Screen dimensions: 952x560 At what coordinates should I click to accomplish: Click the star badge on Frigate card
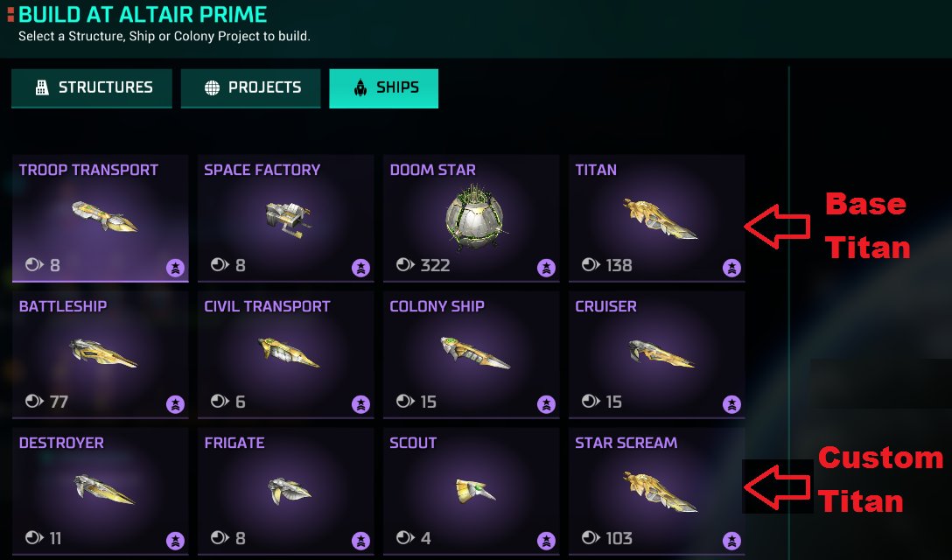[360, 540]
